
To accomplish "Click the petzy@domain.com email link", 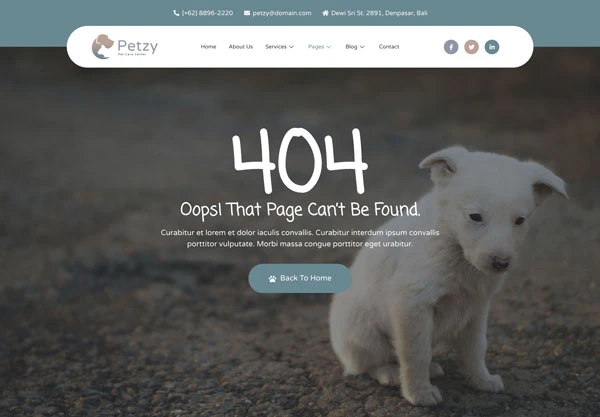I will tap(282, 13).
